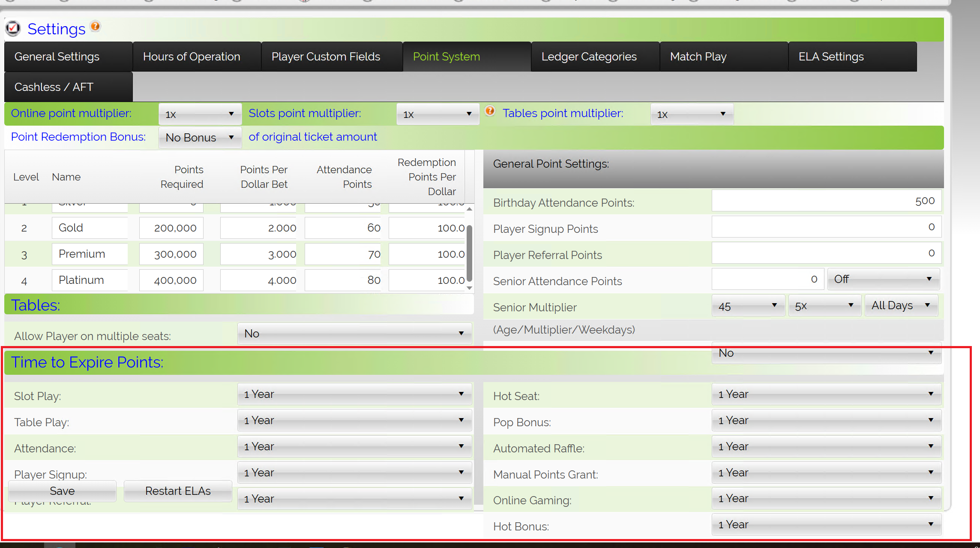
Task: Open Senior Multiplier All Days dropdown
Action: click(x=902, y=305)
